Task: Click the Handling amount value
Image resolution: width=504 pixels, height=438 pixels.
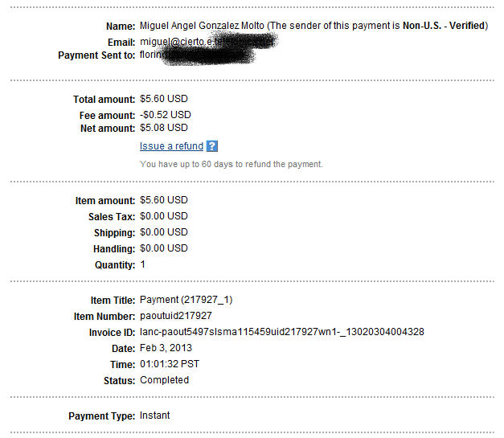Action: [x=163, y=248]
